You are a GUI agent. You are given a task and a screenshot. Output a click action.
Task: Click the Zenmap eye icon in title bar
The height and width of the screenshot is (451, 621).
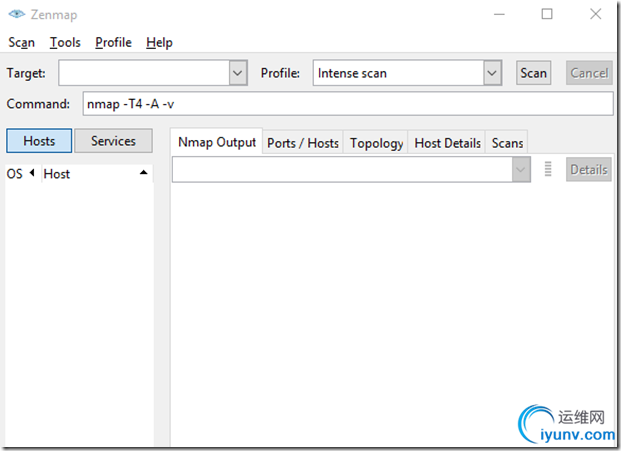coord(16,14)
